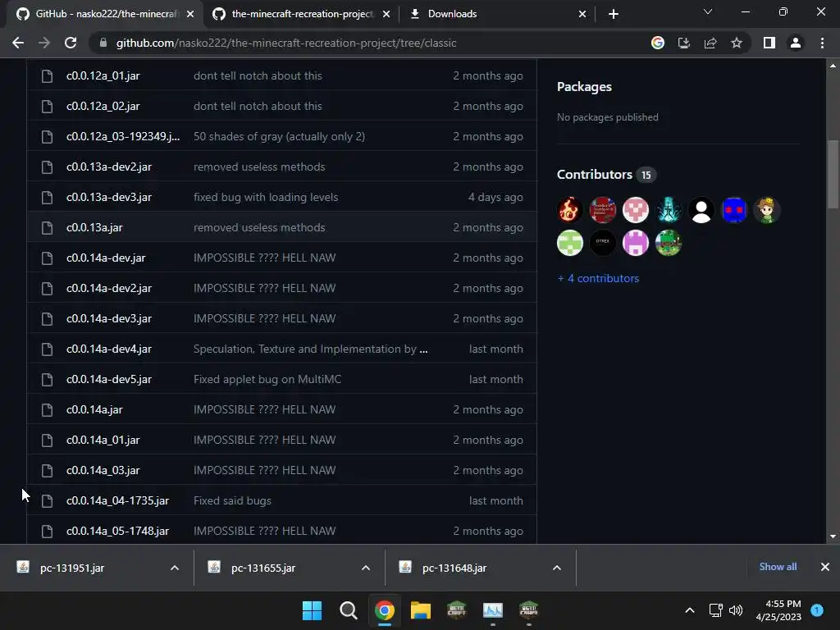Click the blue avatar with red eyes
Screen dimensions: 840x630
(734, 210)
